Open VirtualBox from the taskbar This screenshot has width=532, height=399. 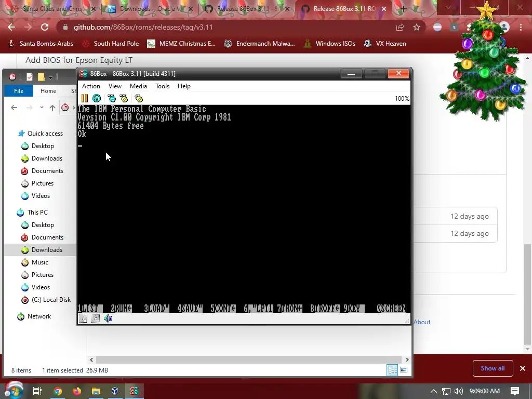pyautogui.click(x=115, y=391)
